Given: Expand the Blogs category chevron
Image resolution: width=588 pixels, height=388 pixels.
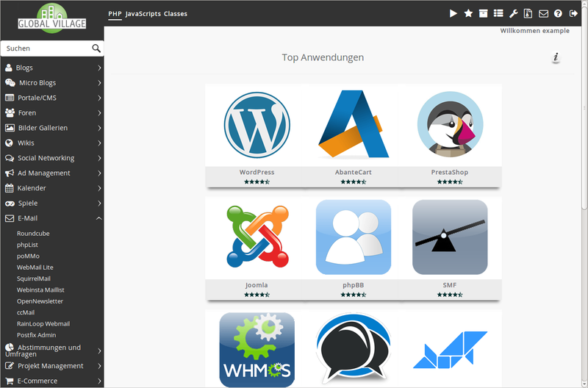Looking at the screenshot, I should point(99,68).
